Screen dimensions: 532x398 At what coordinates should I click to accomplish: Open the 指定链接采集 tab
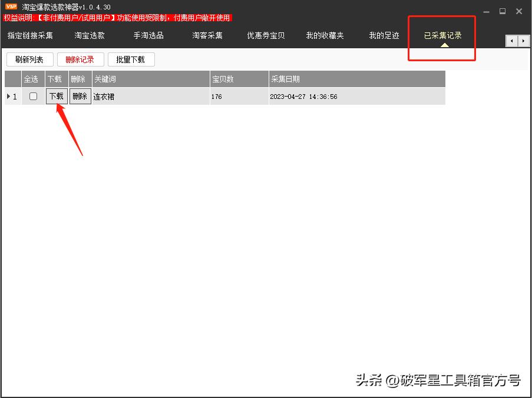(x=31, y=35)
